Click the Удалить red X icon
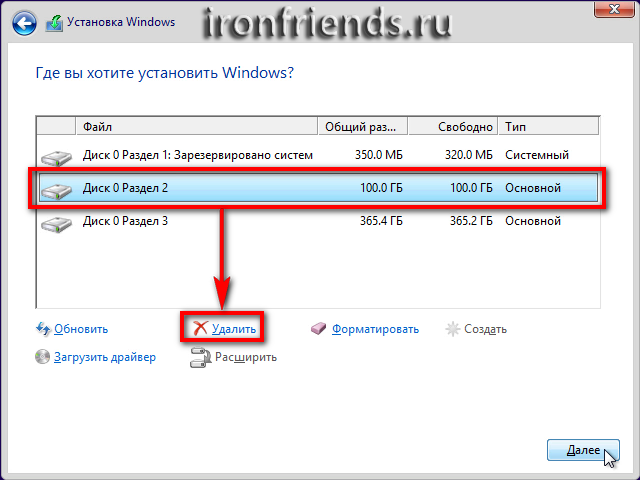 tap(200, 328)
